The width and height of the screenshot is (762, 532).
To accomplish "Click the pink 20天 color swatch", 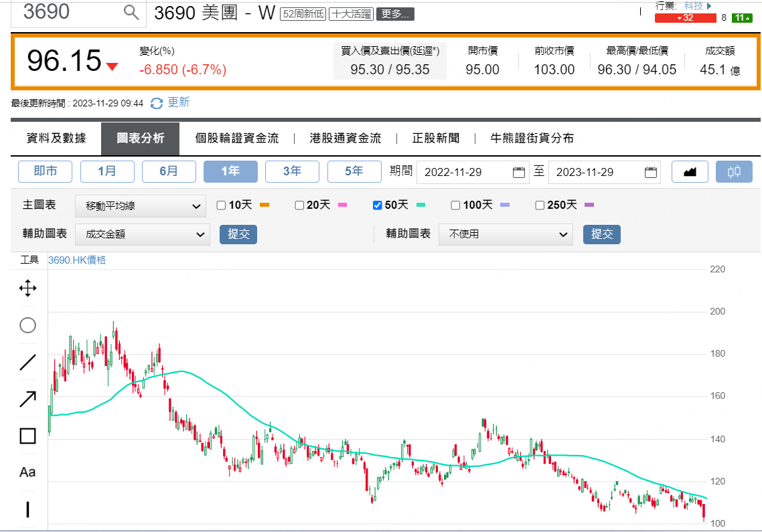I will pos(343,205).
